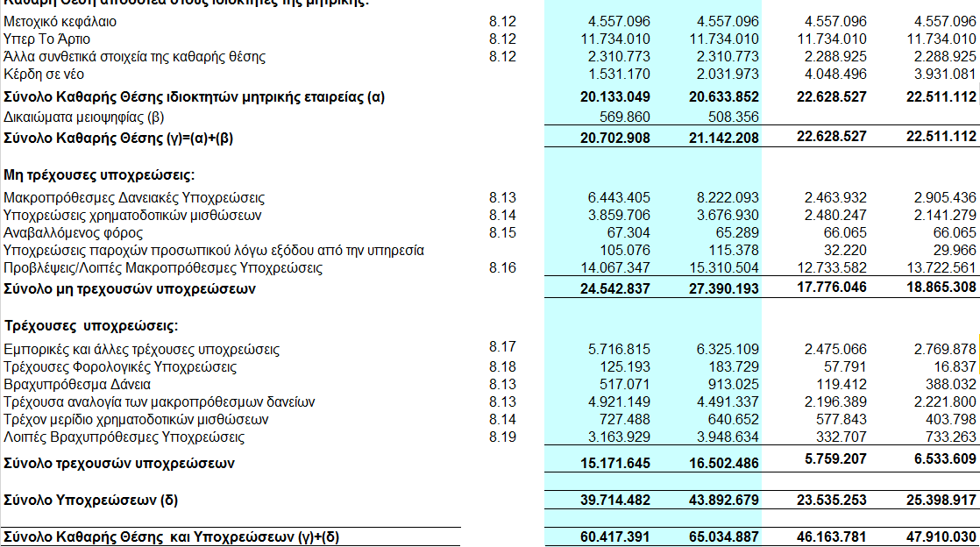
Task: Select the 'Μετοχικό κεφάλαιο' row label
Action: [x=60, y=22]
